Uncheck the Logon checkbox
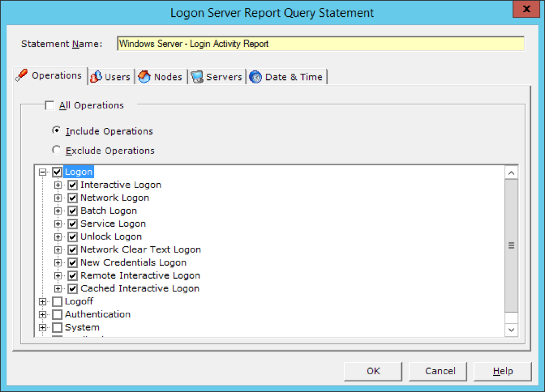545x392 pixels. click(x=58, y=172)
